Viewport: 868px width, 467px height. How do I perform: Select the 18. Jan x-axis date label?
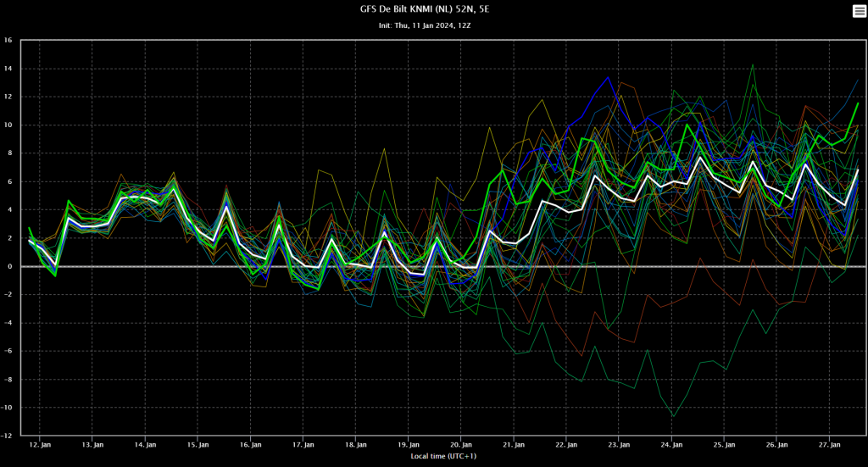[356, 445]
